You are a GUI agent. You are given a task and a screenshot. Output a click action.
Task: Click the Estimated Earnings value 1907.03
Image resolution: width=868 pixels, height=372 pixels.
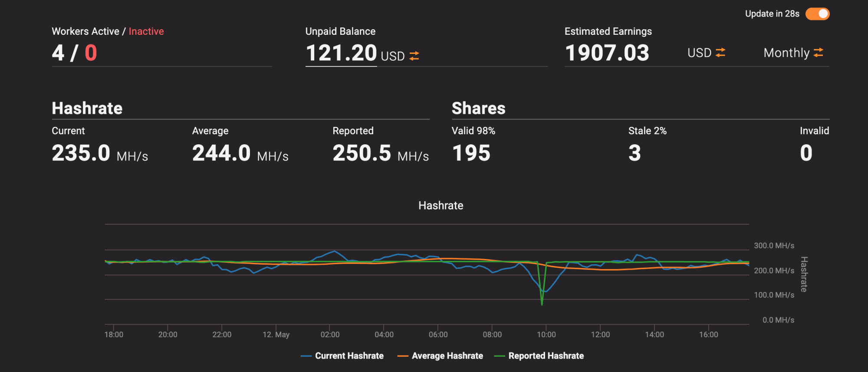pyautogui.click(x=607, y=53)
